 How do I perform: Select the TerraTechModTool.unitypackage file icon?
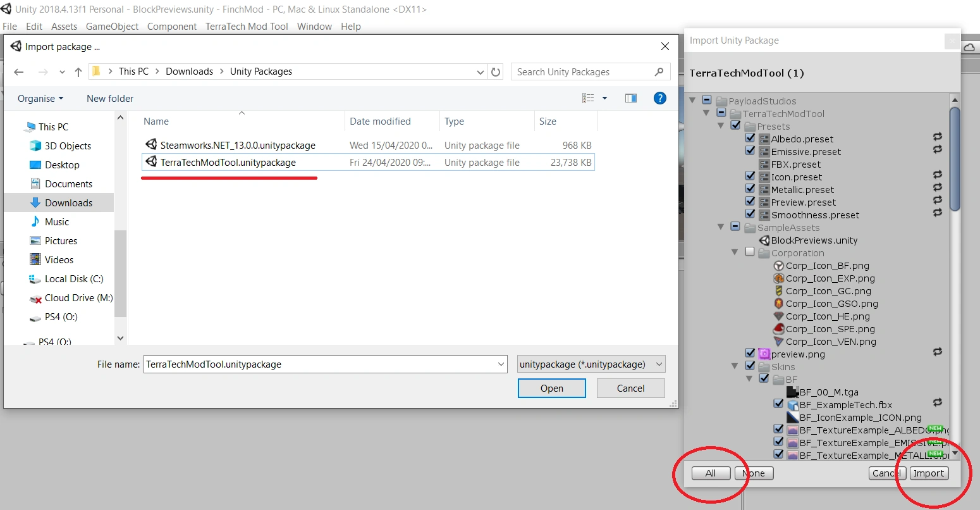(x=150, y=162)
